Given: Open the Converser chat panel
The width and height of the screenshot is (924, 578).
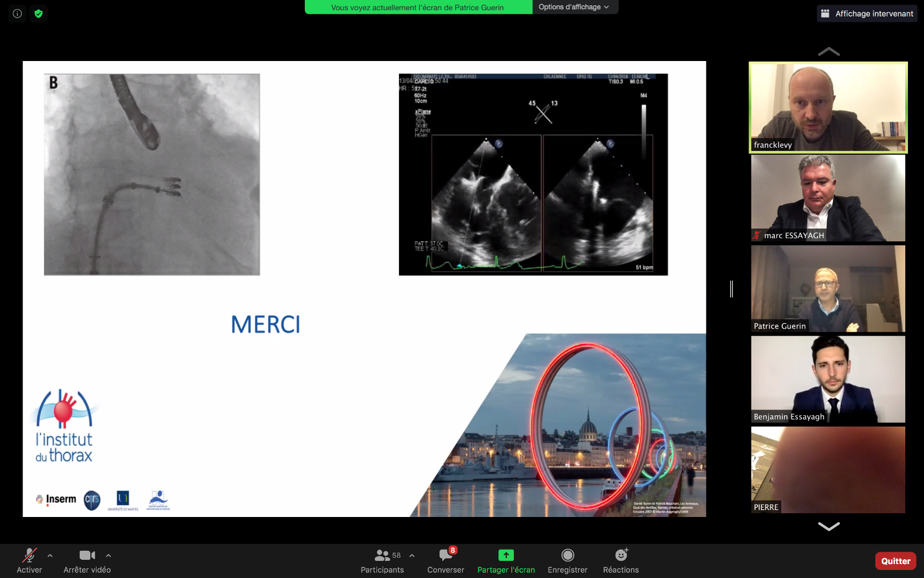Looking at the screenshot, I should coord(445,560).
